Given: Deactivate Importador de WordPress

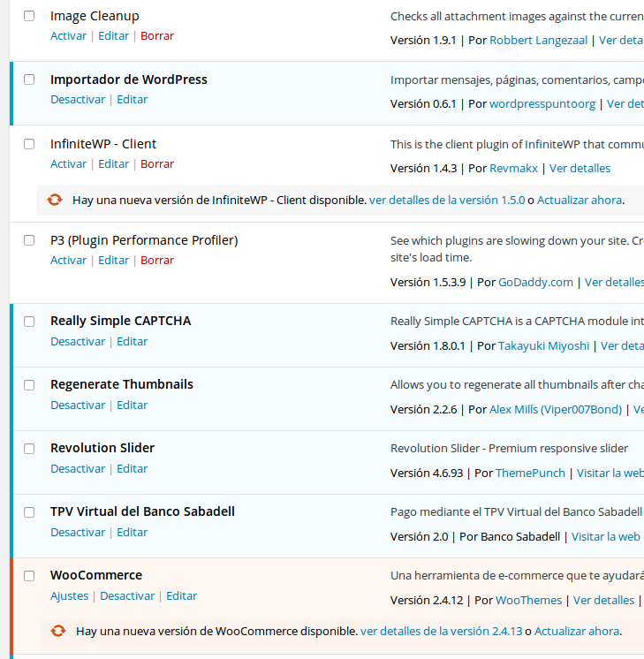Looking at the screenshot, I should point(78,99).
